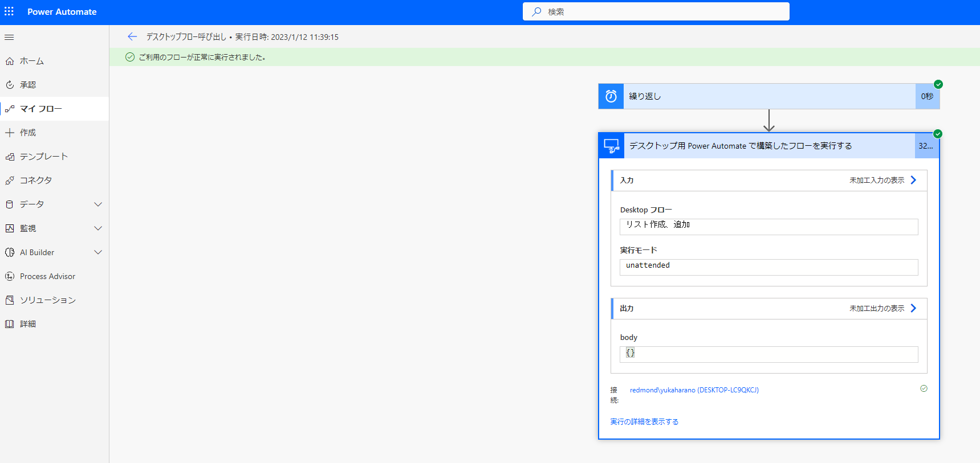The width and height of the screenshot is (980, 463).
Task: Open the app launcher waffle icon
Action: [x=9, y=11]
